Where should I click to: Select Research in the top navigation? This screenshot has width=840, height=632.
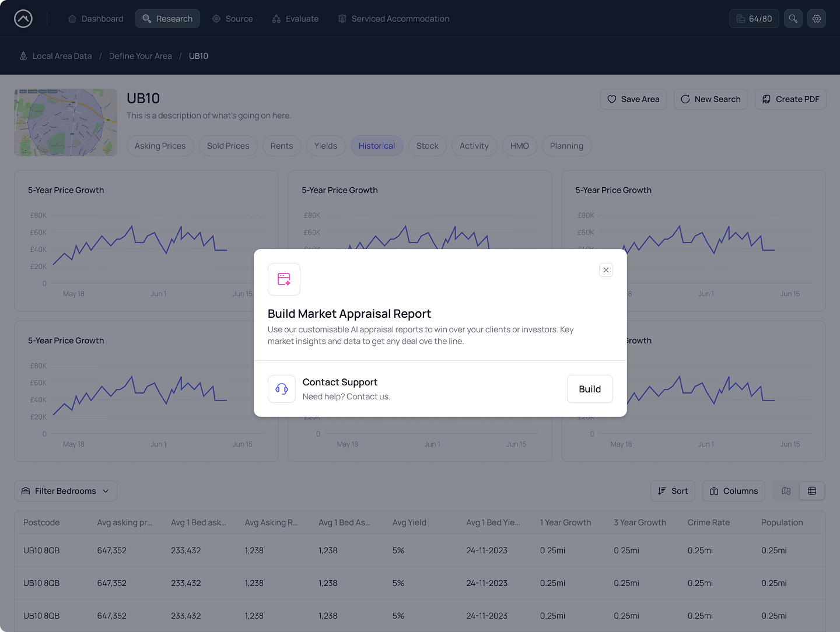(x=167, y=19)
